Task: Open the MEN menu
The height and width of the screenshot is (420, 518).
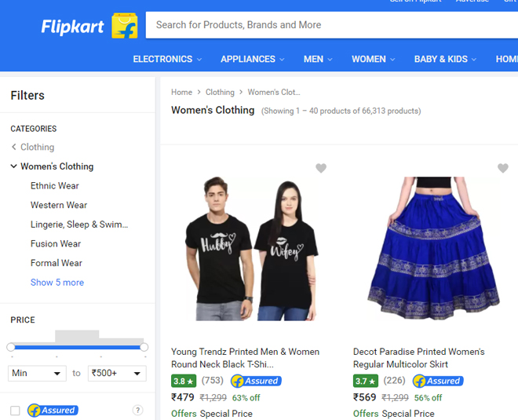Action: [313, 59]
